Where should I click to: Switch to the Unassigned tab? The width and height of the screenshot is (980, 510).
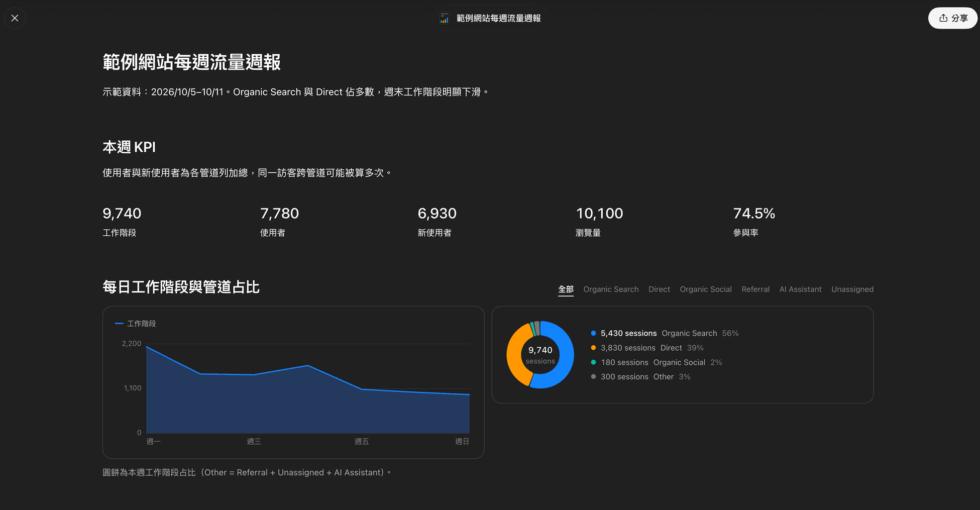click(852, 289)
